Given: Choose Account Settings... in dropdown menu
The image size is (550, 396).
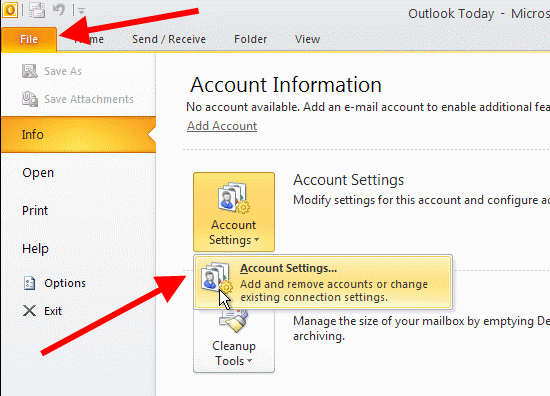Looking at the screenshot, I should coord(323,282).
